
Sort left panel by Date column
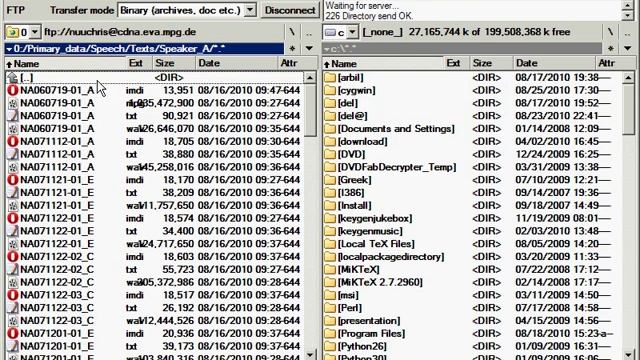pos(236,63)
